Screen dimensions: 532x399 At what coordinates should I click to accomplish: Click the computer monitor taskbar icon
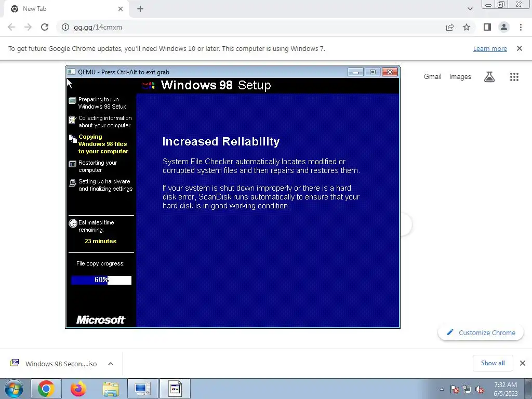[142, 389]
